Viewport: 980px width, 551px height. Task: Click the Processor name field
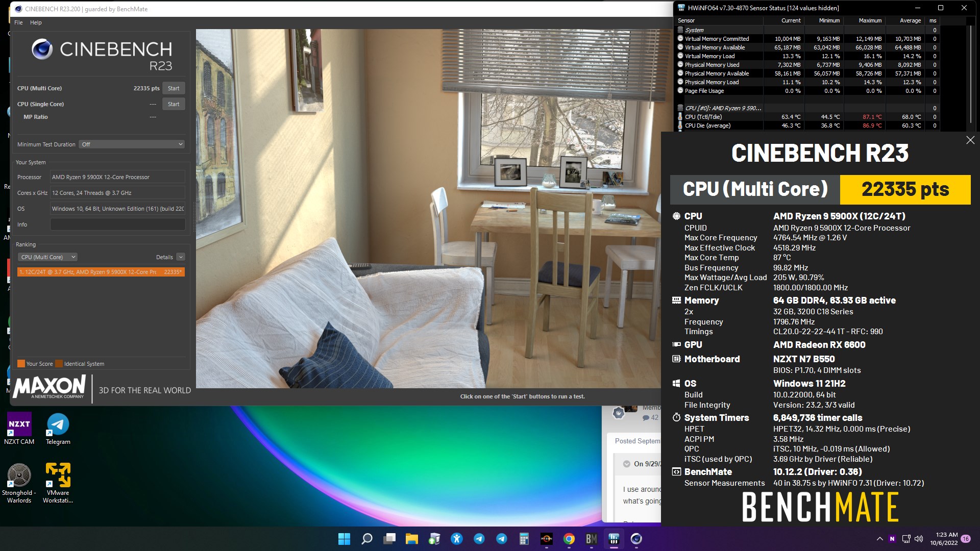click(118, 177)
